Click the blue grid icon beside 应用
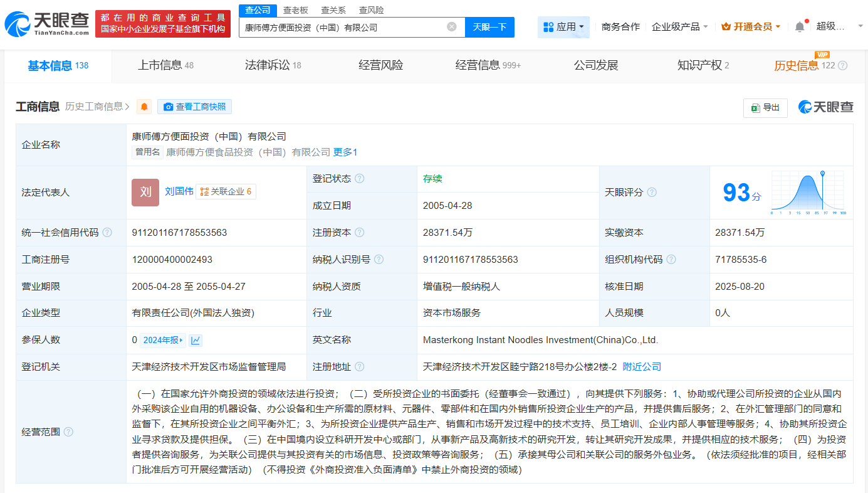Viewport: 868px width, 493px height. 548,26
